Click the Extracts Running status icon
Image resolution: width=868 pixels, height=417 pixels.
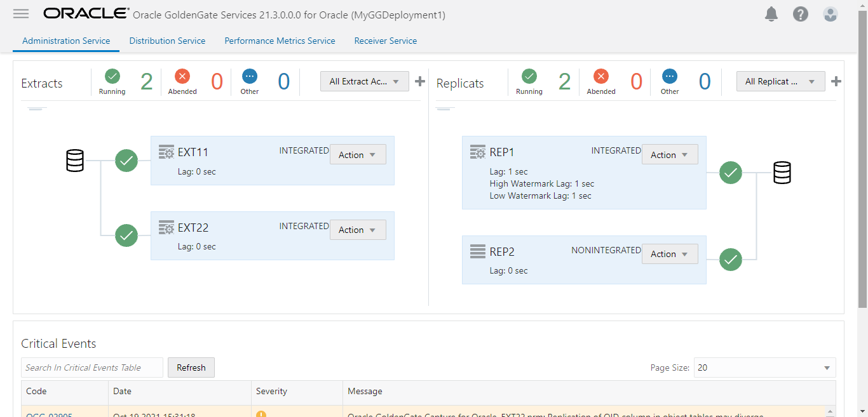112,76
